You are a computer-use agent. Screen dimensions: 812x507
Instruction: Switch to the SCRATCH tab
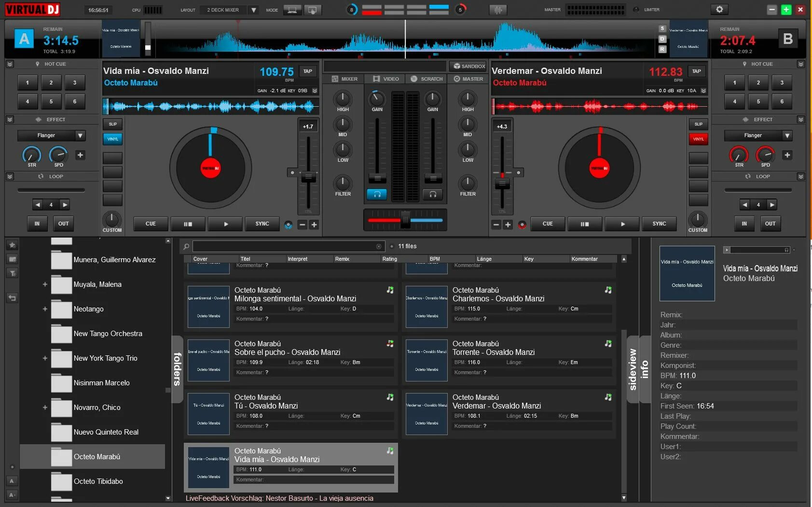tap(427, 79)
